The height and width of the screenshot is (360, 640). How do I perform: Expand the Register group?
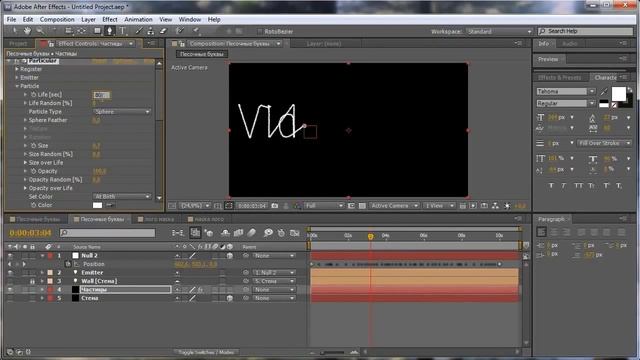[x=17, y=69]
